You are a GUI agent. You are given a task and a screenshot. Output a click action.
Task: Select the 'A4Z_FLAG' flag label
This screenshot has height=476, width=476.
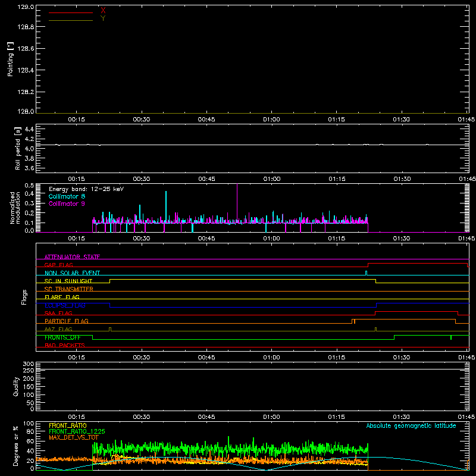(x=58, y=329)
